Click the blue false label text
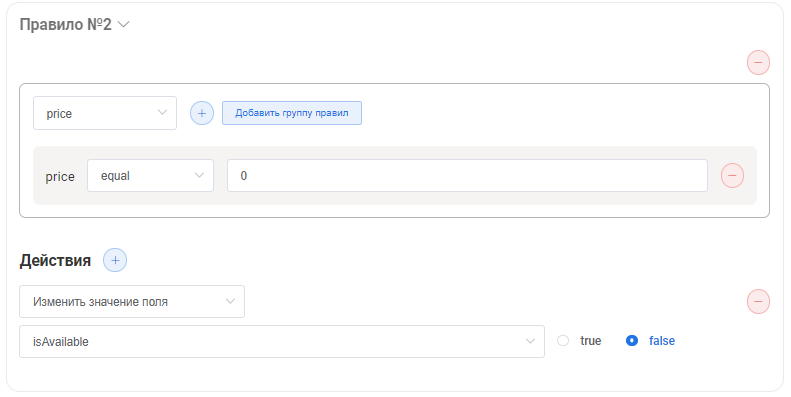The image size is (791, 397). [662, 341]
